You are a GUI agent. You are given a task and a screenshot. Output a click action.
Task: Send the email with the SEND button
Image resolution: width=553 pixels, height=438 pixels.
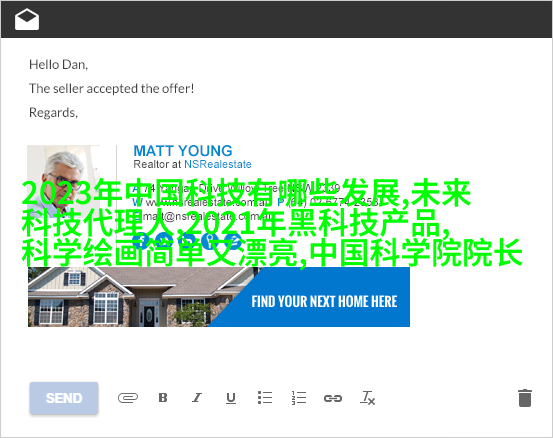pyautogui.click(x=64, y=398)
